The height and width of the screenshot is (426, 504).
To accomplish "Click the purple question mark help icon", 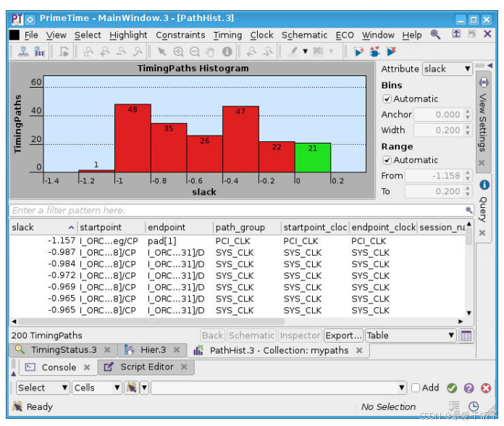I will tap(469, 388).
